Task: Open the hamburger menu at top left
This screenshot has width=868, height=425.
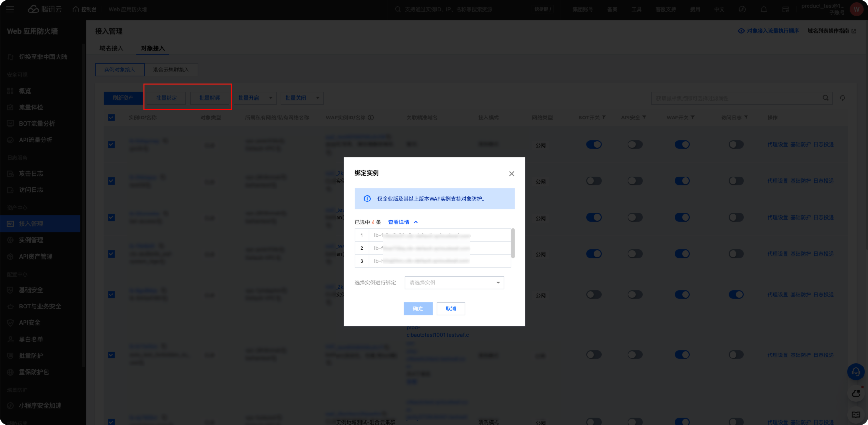Action: tap(10, 9)
